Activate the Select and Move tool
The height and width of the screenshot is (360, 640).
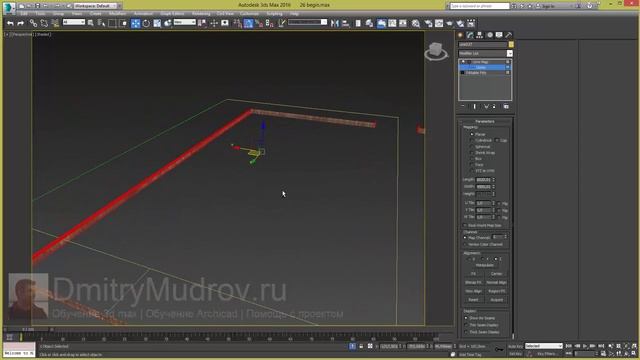[x=136, y=24]
